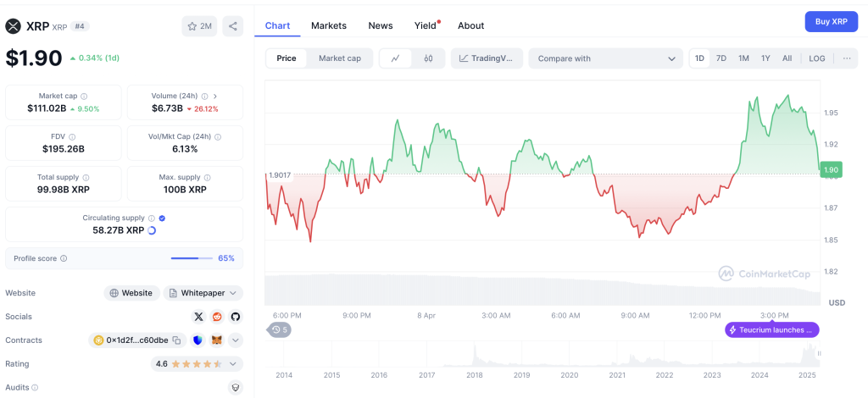Open the Market cap info icon

[84, 97]
